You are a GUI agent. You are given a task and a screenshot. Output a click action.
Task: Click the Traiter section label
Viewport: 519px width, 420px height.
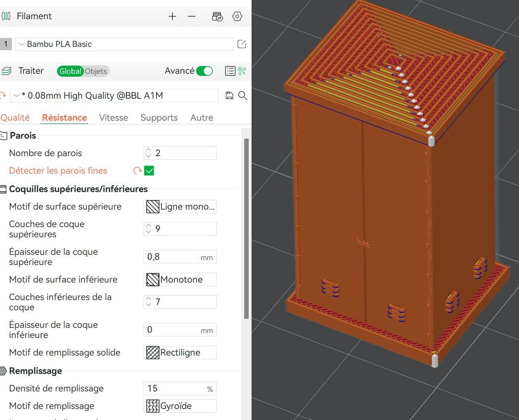pyautogui.click(x=31, y=71)
